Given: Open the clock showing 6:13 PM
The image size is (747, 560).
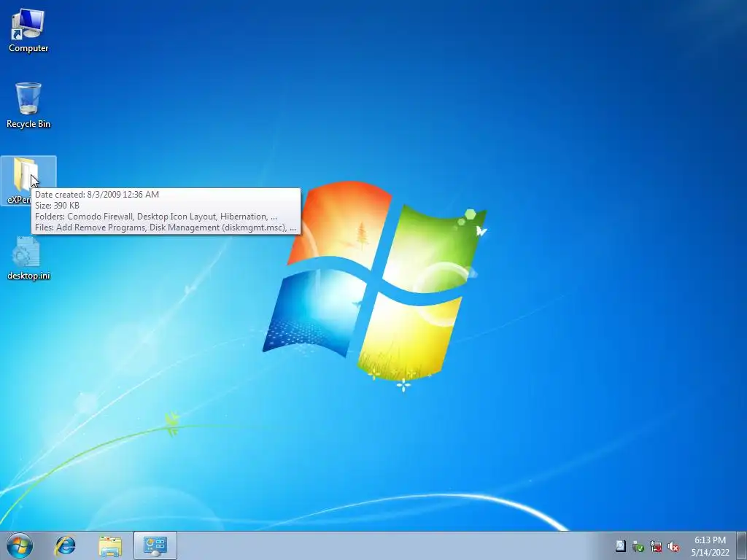Looking at the screenshot, I should coord(710,545).
